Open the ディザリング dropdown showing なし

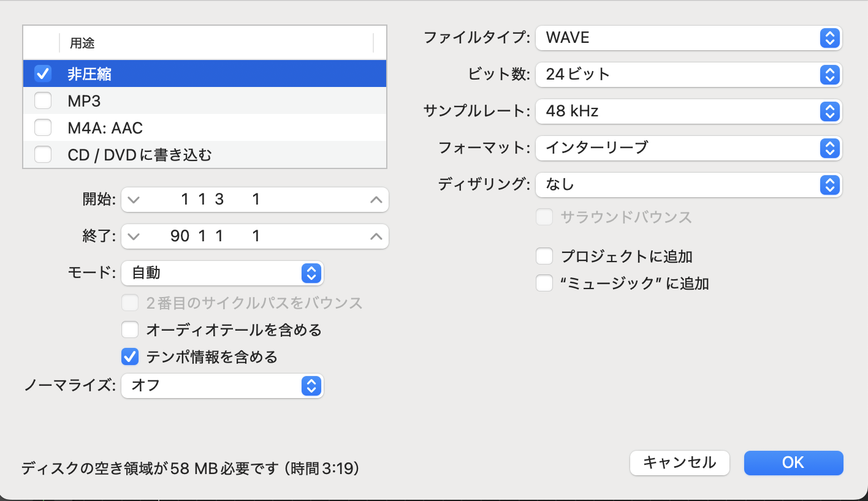click(x=689, y=184)
